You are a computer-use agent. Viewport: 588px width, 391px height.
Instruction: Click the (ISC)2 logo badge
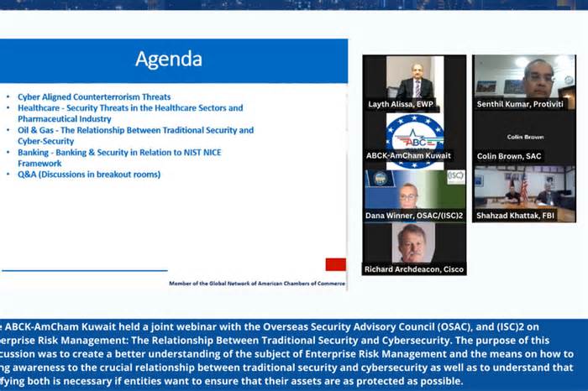(x=456, y=177)
